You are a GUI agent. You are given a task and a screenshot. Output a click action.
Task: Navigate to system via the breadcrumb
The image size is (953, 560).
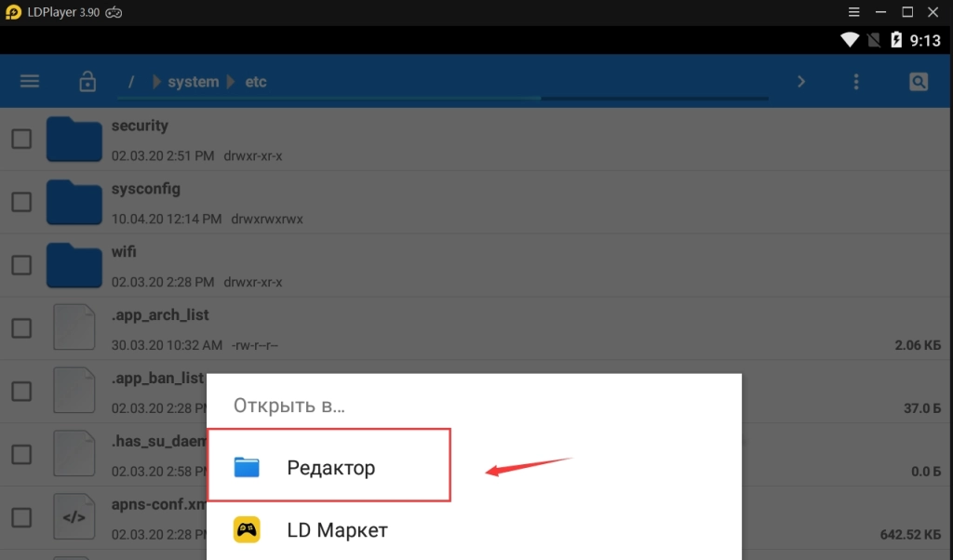[x=195, y=81]
